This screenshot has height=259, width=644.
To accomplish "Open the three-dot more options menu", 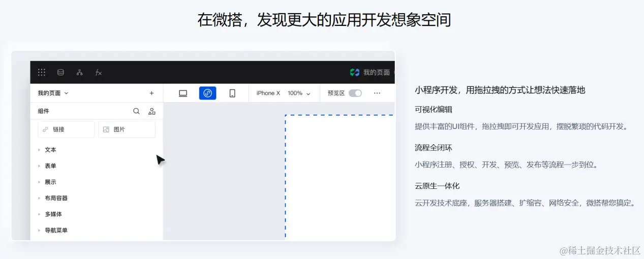I will click(x=377, y=93).
